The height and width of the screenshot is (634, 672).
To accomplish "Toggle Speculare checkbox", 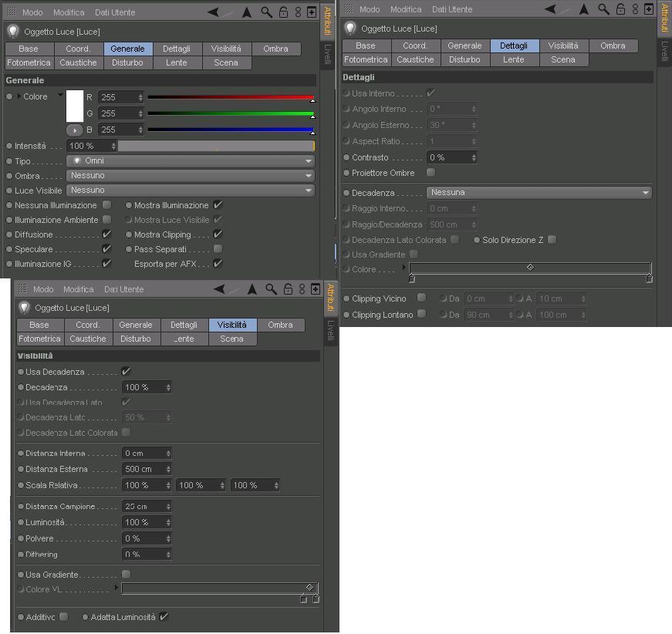I will (106, 249).
